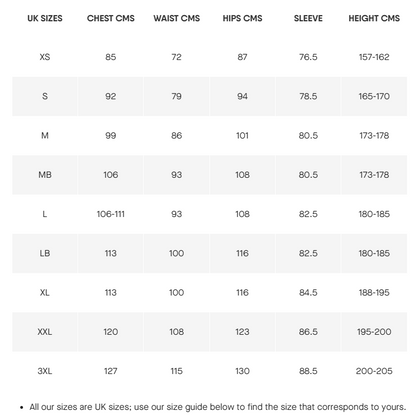Image resolution: width=416 pixels, height=420 pixels.
Task: Click waist value 100 in LB row
Action: click(x=176, y=253)
